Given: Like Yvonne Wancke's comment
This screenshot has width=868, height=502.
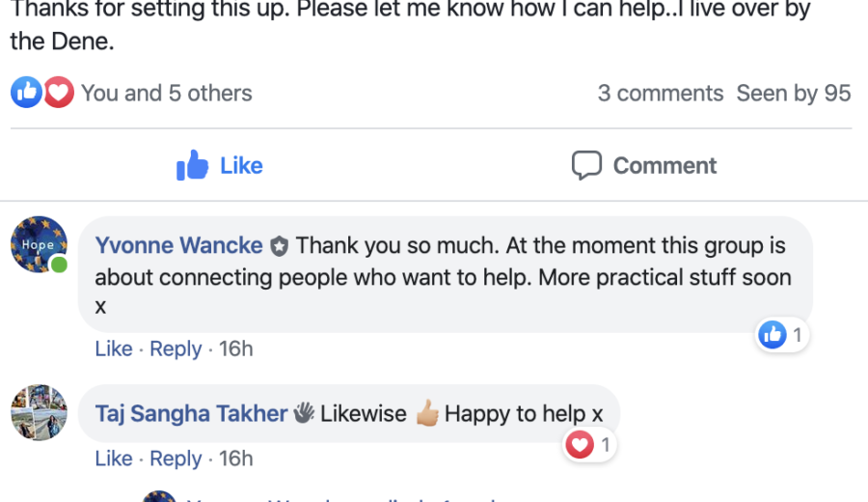Looking at the screenshot, I should [114, 349].
